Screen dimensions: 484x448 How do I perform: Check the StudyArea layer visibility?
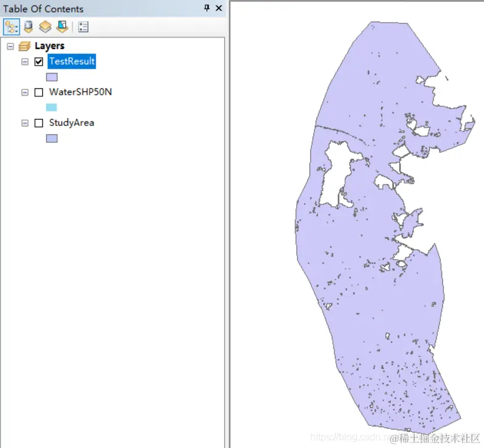[x=39, y=123]
